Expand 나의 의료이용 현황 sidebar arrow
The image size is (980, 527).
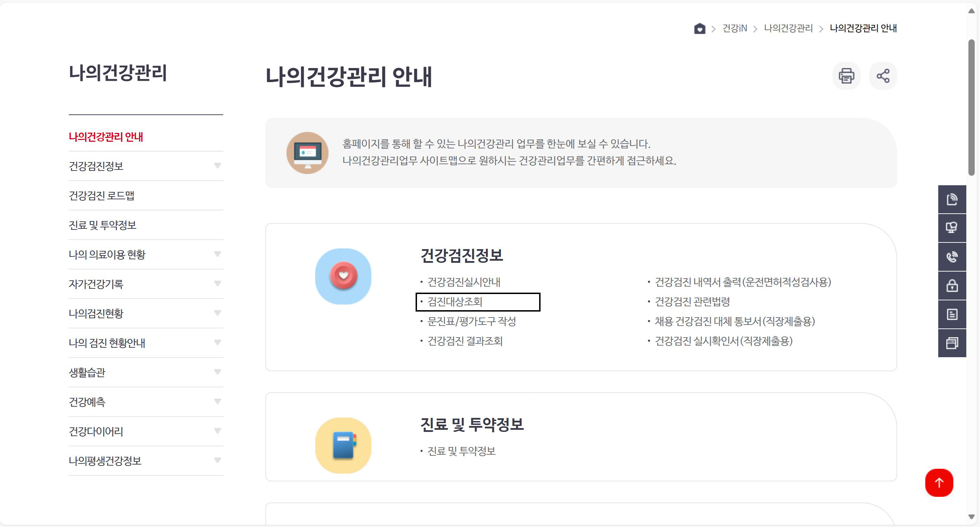point(217,254)
